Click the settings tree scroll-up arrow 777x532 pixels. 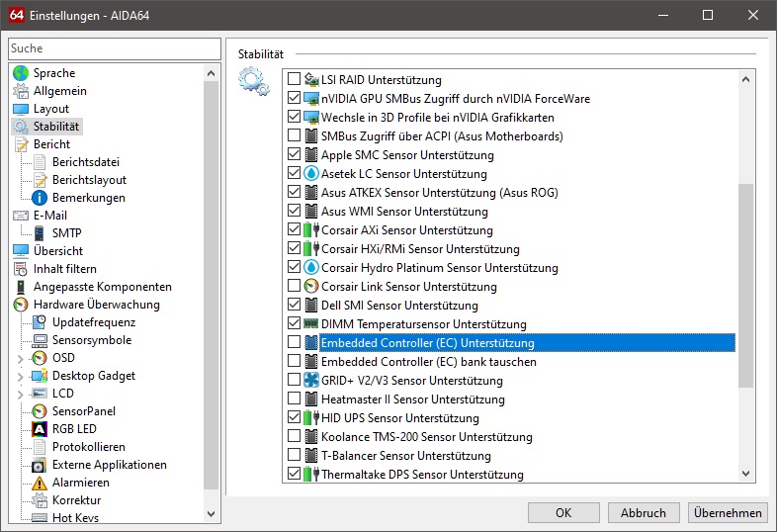point(212,73)
